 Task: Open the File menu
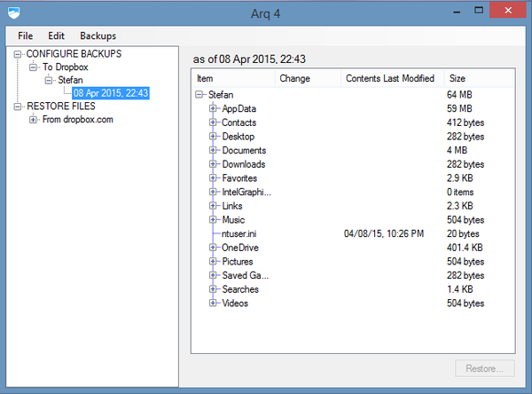[x=26, y=36]
